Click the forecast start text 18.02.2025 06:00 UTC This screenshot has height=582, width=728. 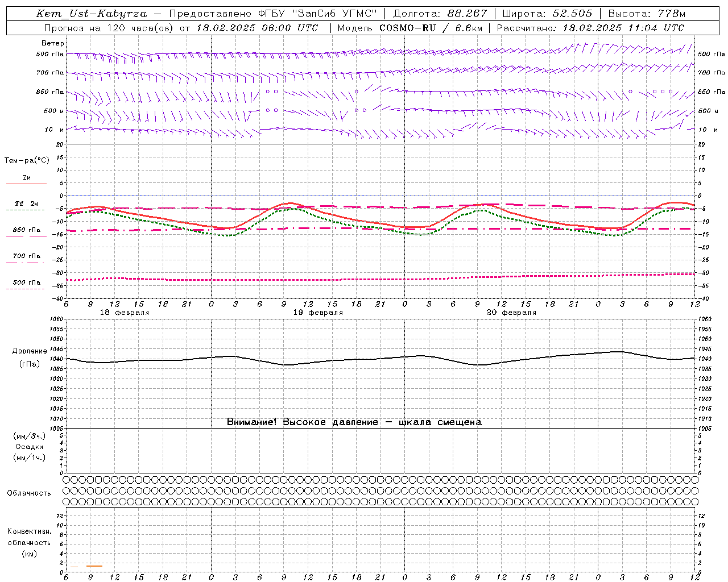point(258,28)
